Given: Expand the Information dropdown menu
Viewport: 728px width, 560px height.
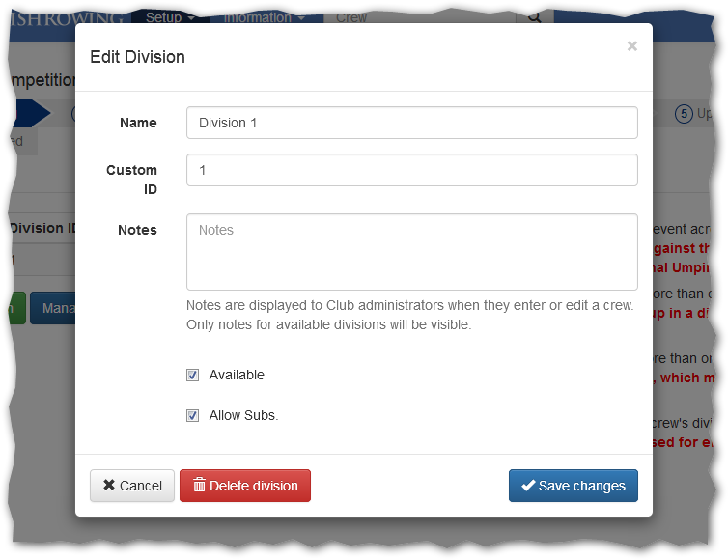Looking at the screenshot, I should (264, 16).
